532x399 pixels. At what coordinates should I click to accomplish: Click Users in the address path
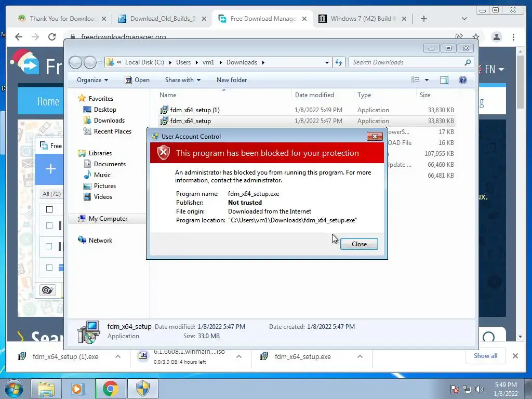pos(183,62)
